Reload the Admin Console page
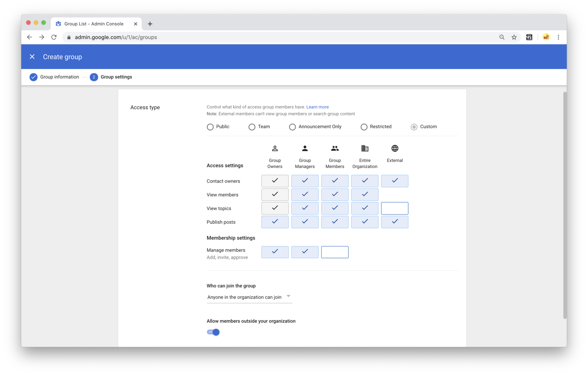 [x=54, y=37]
